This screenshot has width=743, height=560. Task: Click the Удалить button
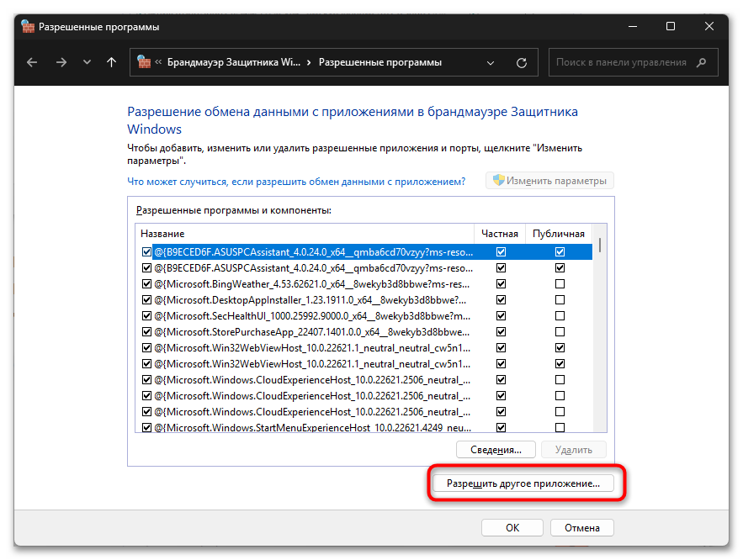573,450
